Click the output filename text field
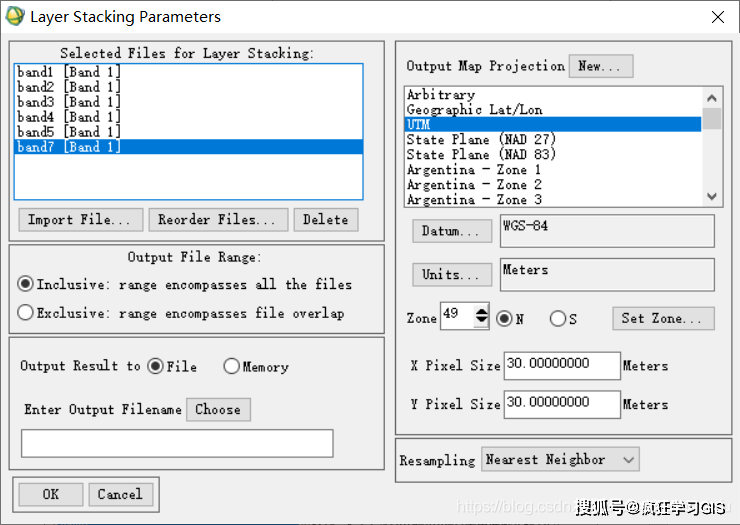The height and width of the screenshot is (525, 740). tap(177, 443)
